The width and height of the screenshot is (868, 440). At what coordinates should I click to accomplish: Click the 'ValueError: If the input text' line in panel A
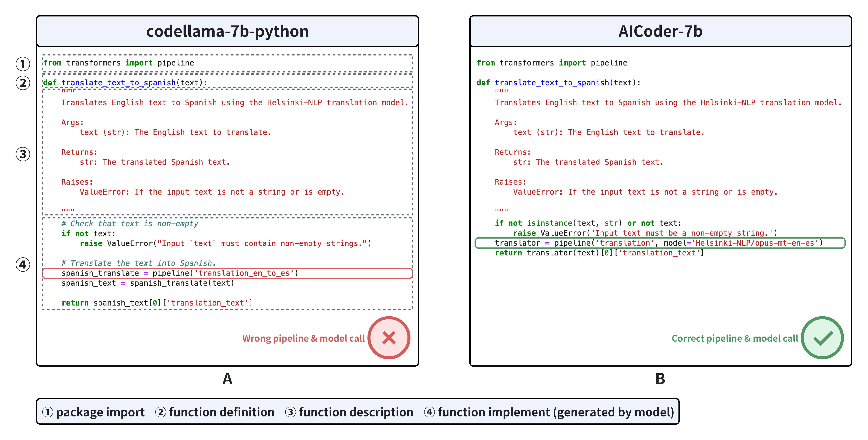tap(212, 192)
